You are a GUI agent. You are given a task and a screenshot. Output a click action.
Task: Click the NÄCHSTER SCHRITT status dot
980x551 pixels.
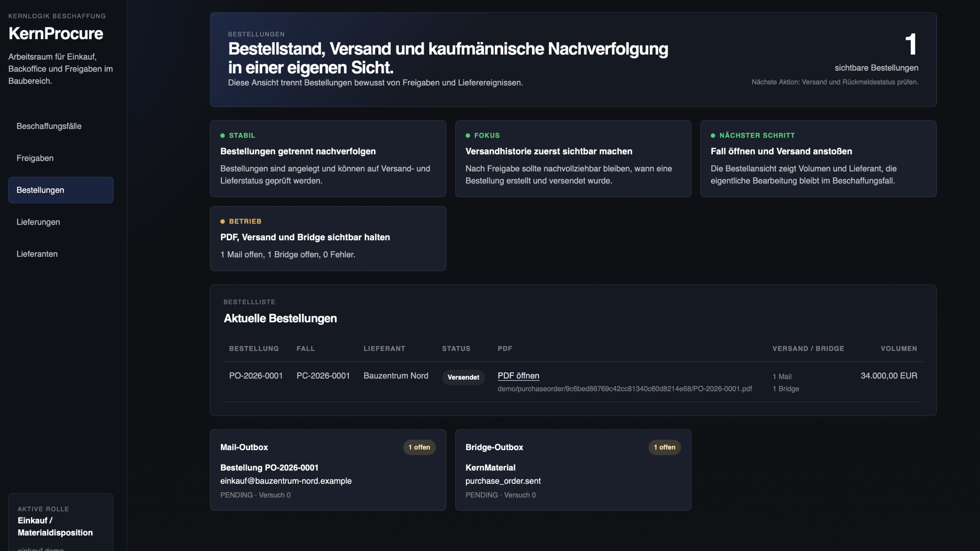713,135
